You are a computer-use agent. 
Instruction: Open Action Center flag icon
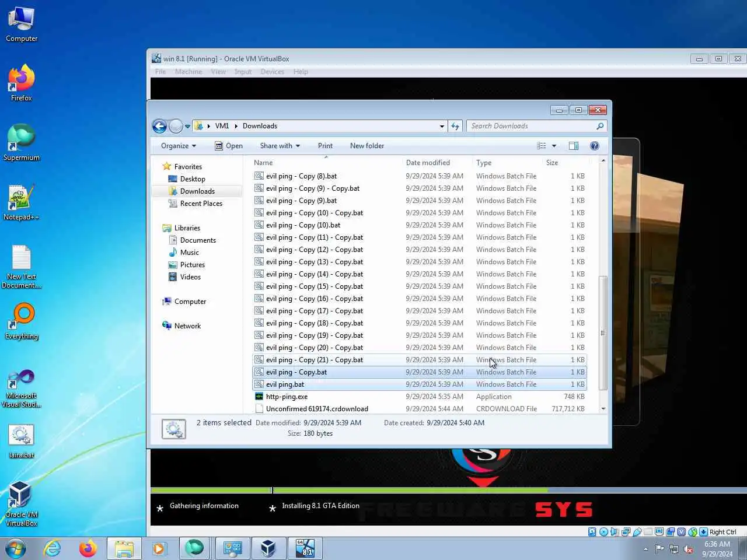(x=659, y=549)
